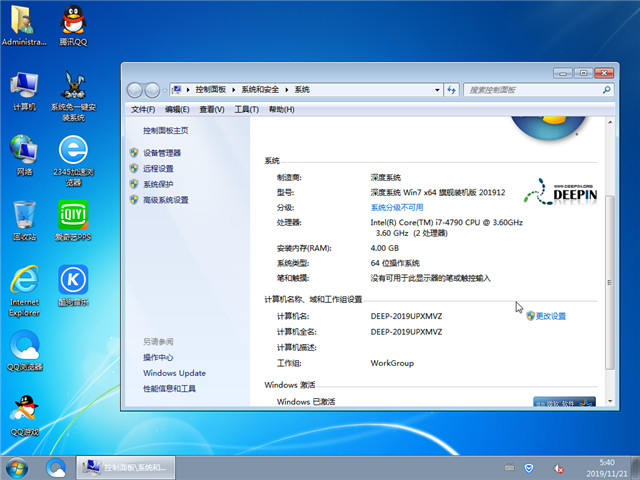Open the Windows Update link
This screenshot has height=480, width=640.
pyautogui.click(x=174, y=373)
